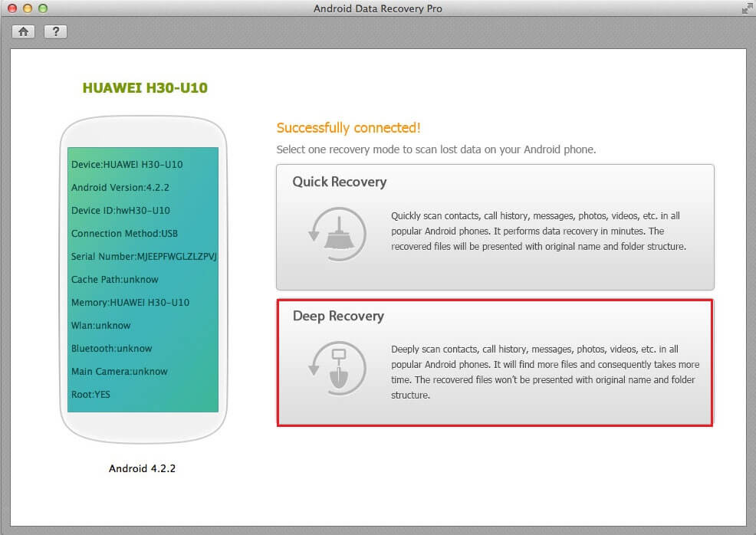Screen dimensions: 756x535
Task: Click the Quick Recovery description text
Action: click(x=535, y=231)
